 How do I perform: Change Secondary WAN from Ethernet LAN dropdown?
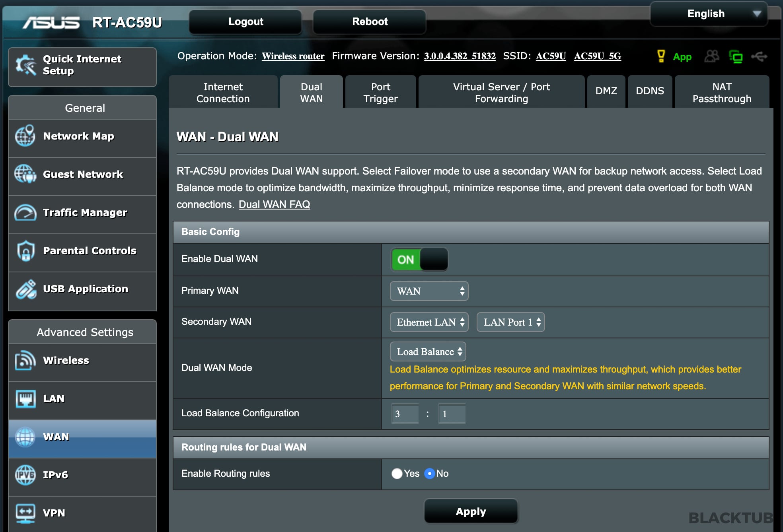pyautogui.click(x=429, y=322)
